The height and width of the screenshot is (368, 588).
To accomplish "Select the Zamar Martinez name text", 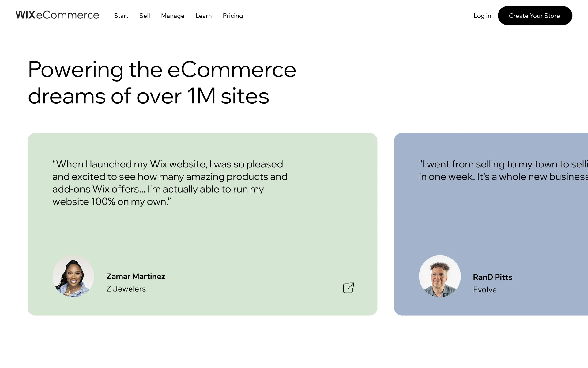I will point(136,276).
